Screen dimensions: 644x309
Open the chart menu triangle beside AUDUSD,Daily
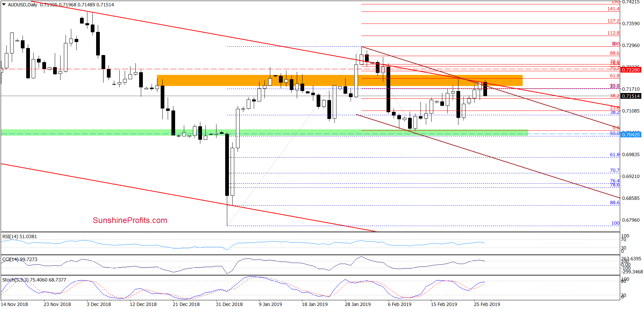click(4, 5)
